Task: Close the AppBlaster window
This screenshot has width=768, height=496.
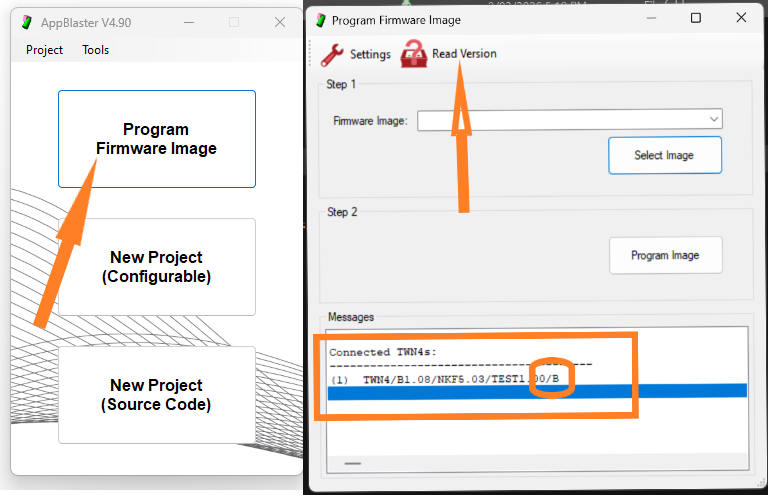Action: click(x=280, y=23)
